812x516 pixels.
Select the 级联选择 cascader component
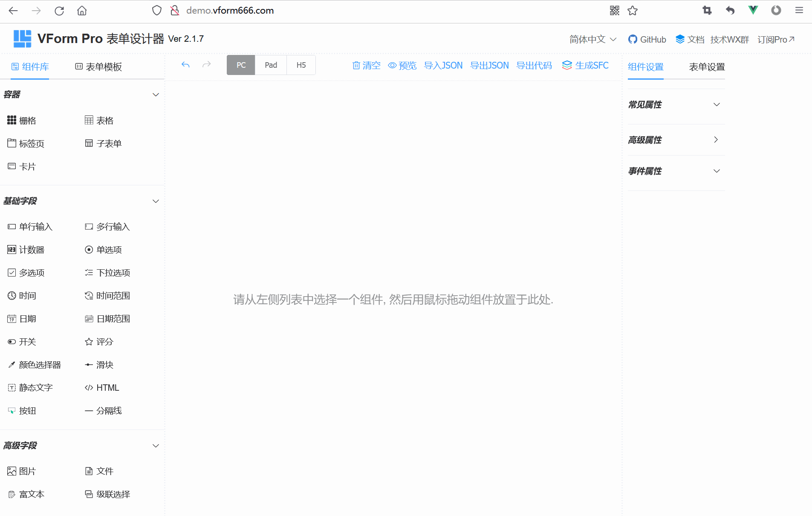[113, 494]
